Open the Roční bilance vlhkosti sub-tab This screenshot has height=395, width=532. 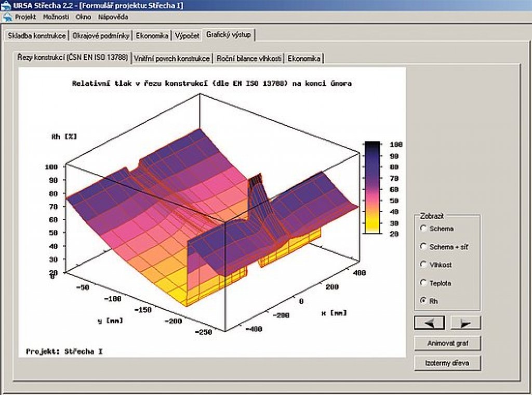pos(249,58)
